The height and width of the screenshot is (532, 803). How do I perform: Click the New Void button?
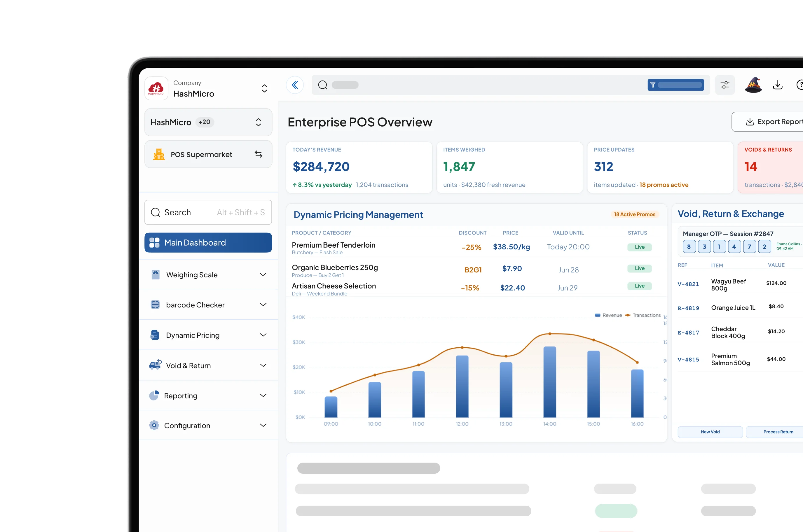(710, 432)
